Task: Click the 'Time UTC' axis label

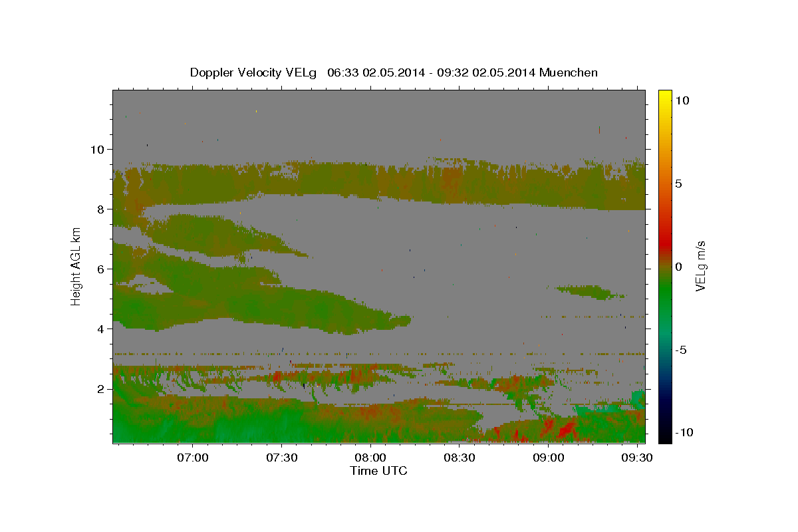Action: (378, 471)
